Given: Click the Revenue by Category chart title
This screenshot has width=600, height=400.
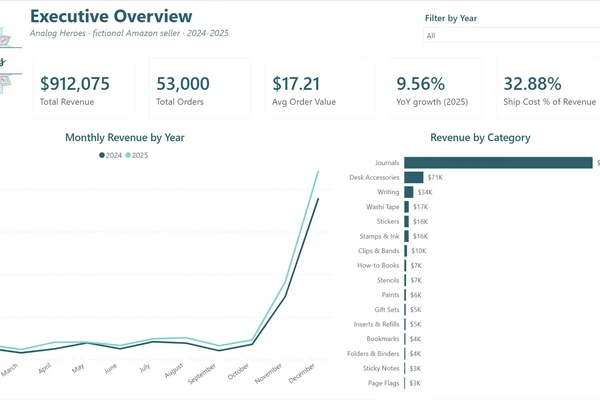Looking at the screenshot, I should pyautogui.click(x=480, y=137).
